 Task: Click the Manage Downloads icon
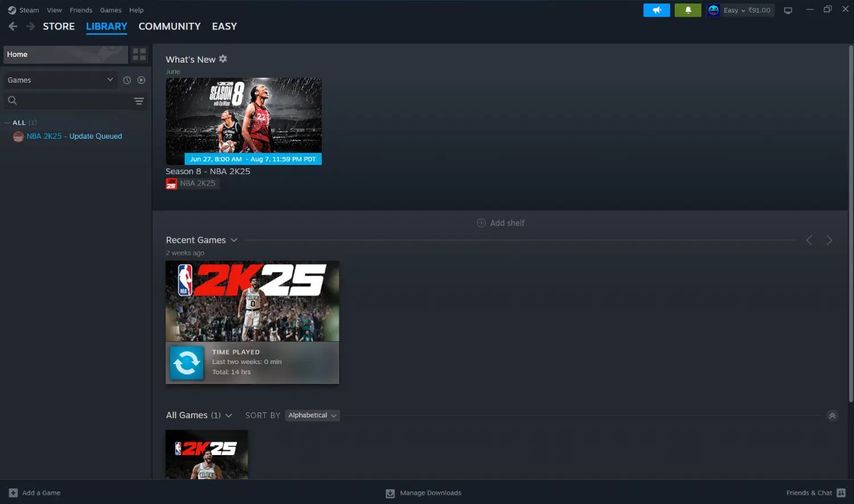coord(390,493)
